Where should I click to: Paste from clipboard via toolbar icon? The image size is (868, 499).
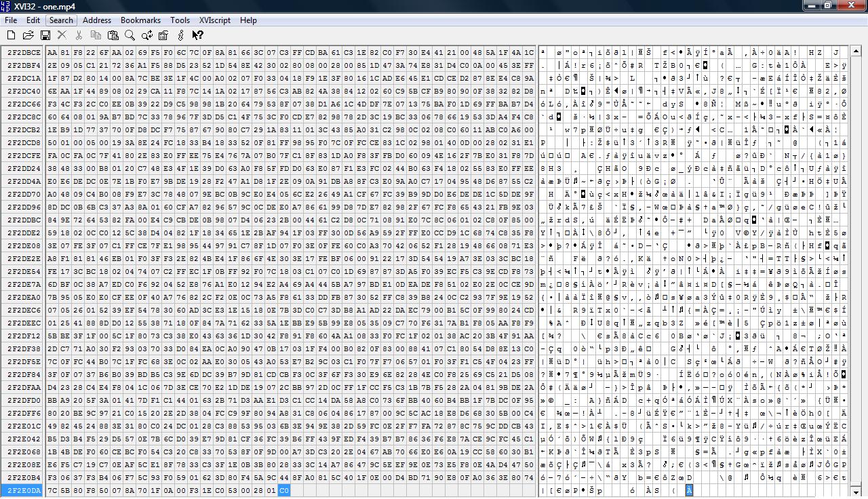click(113, 35)
